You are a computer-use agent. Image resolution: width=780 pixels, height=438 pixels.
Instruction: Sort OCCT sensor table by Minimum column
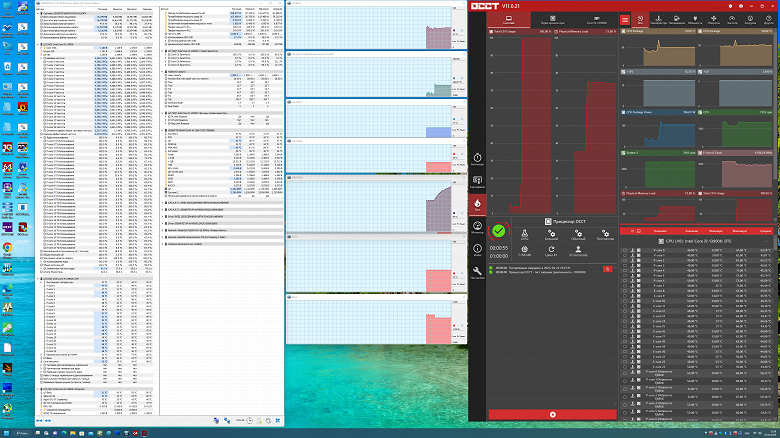[x=715, y=231]
